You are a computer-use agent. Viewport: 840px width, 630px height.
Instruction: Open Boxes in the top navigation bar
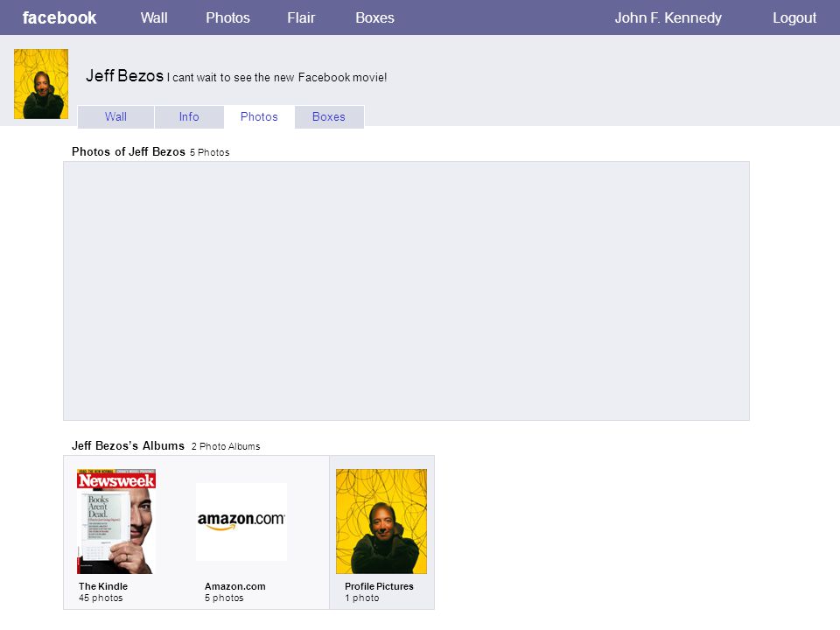[x=375, y=17]
